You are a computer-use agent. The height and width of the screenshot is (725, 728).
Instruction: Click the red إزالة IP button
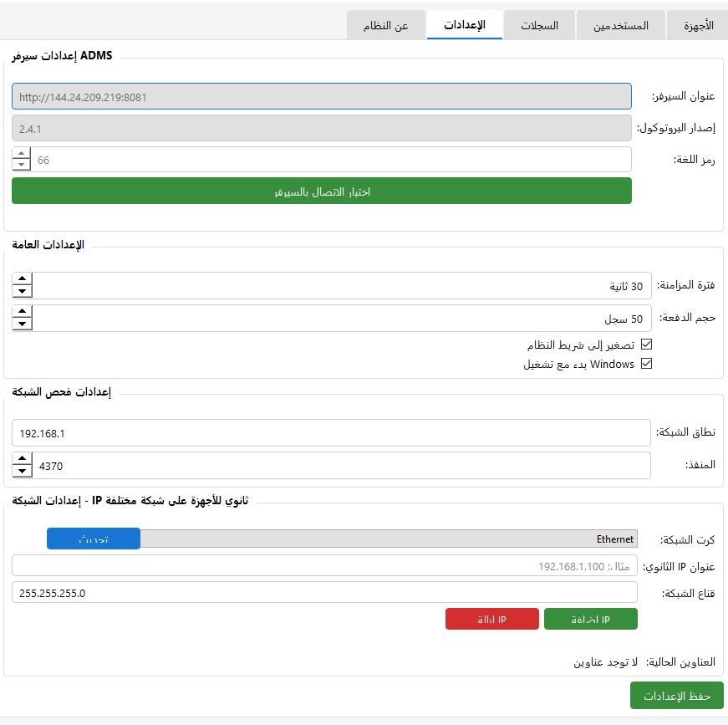(x=491, y=620)
